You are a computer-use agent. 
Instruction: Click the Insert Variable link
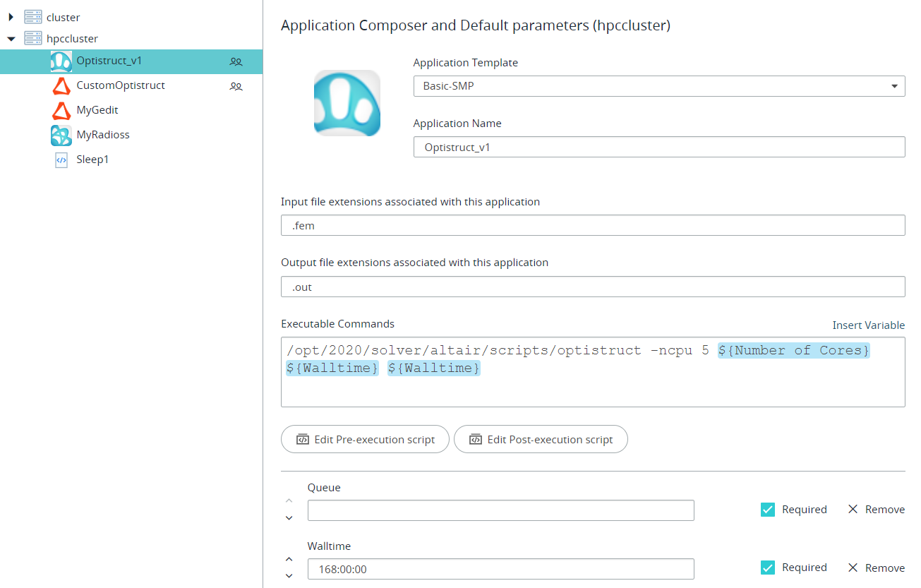pos(868,325)
